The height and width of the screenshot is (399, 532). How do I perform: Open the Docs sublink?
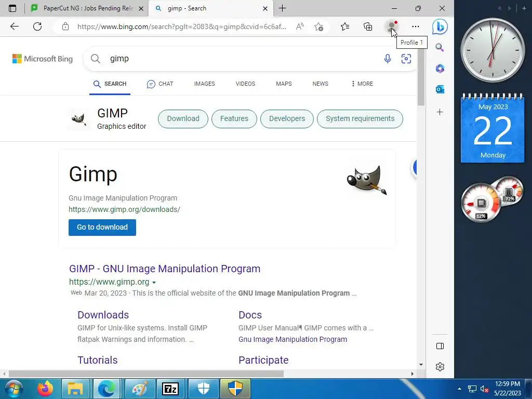(250, 315)
